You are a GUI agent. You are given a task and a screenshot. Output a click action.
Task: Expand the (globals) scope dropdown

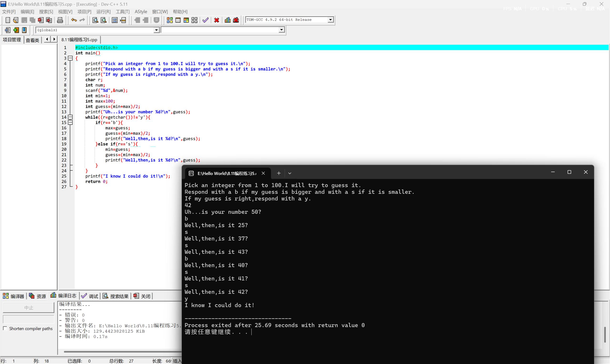(156, 30)
